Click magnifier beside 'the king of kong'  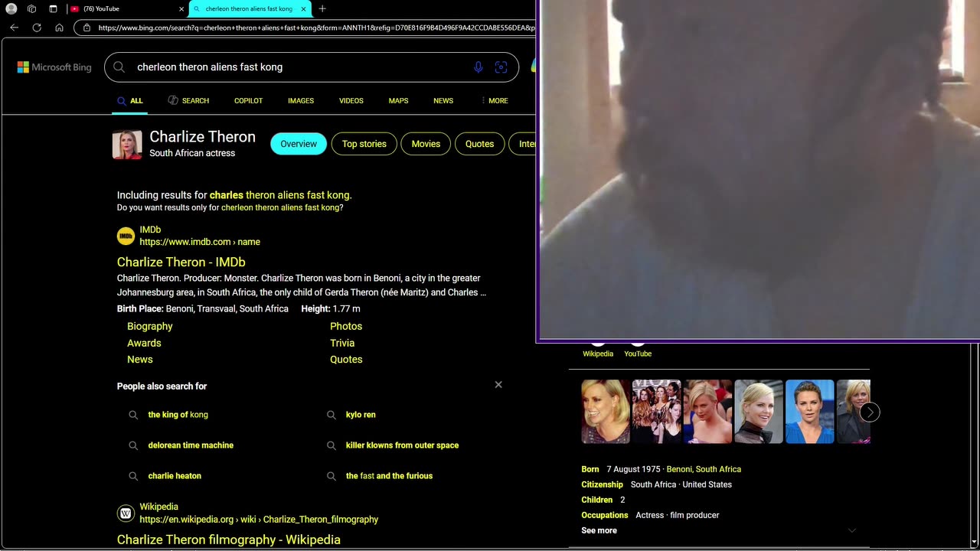pos(133,415)
